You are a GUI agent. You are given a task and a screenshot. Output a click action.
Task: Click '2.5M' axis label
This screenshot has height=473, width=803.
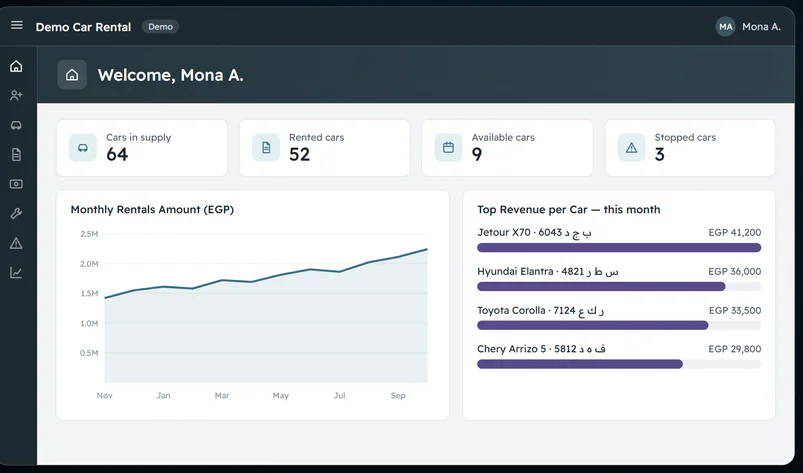click(x=89, y=234)
